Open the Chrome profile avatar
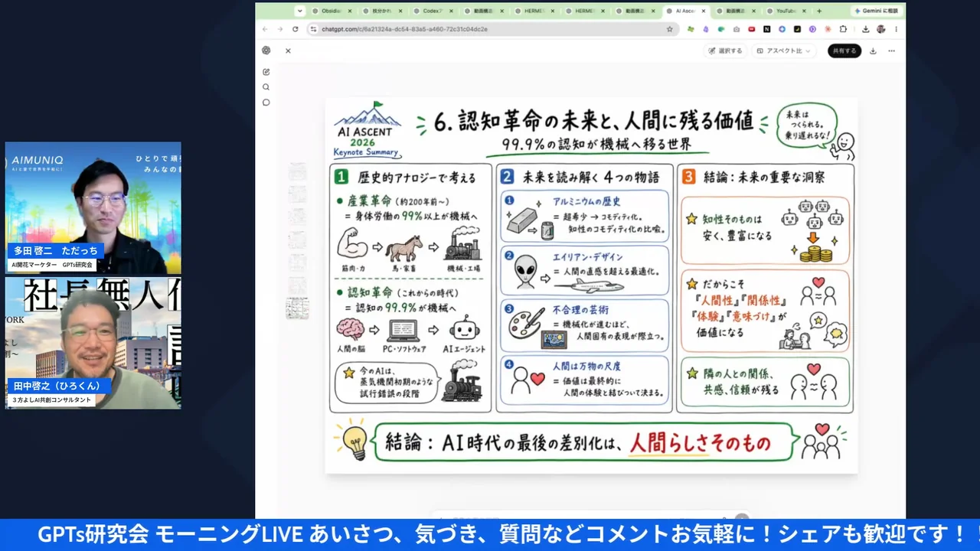Screen dimensions: 980x551 (881, 29)
